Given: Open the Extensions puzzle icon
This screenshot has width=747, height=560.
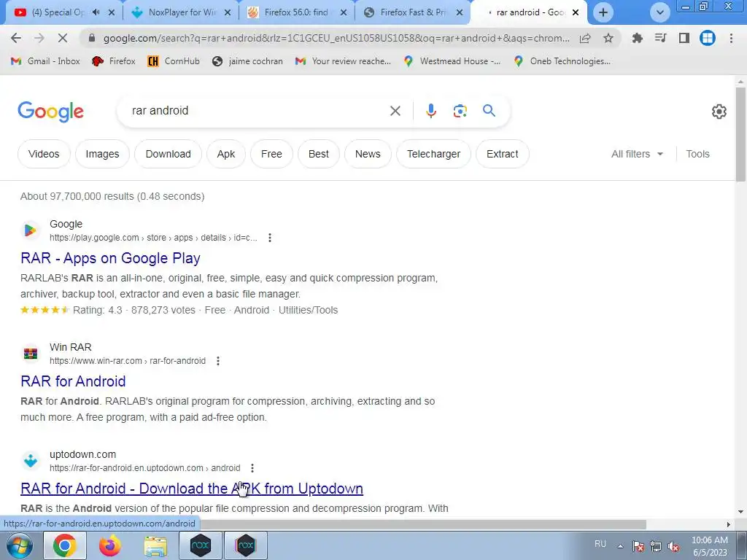Looking at the screenshot, I should tap(638, 38).
